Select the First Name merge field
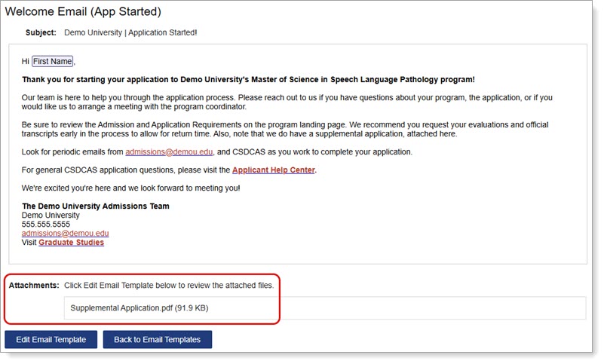604x364 pixels. (x=53, y=62)
